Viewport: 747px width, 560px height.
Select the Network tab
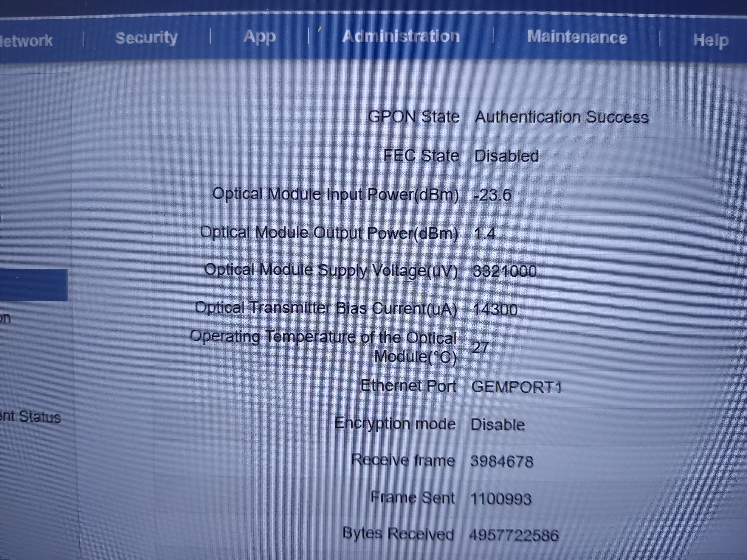(26, 41)
